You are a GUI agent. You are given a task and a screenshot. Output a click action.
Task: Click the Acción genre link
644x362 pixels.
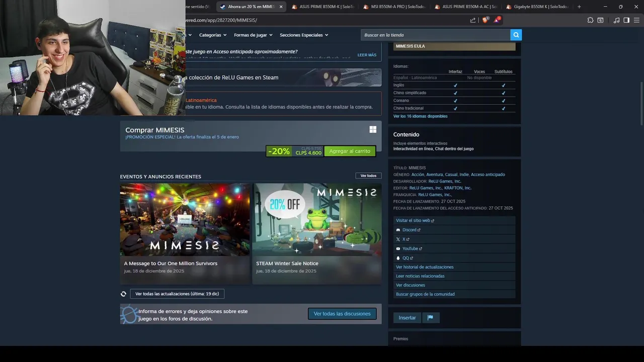(x=418, y=174)
